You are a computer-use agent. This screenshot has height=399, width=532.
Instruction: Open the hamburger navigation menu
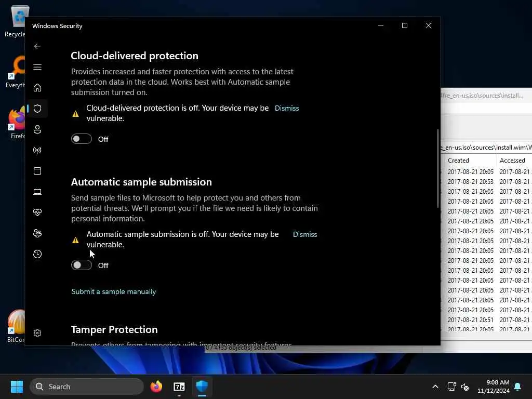coord(37,67)
